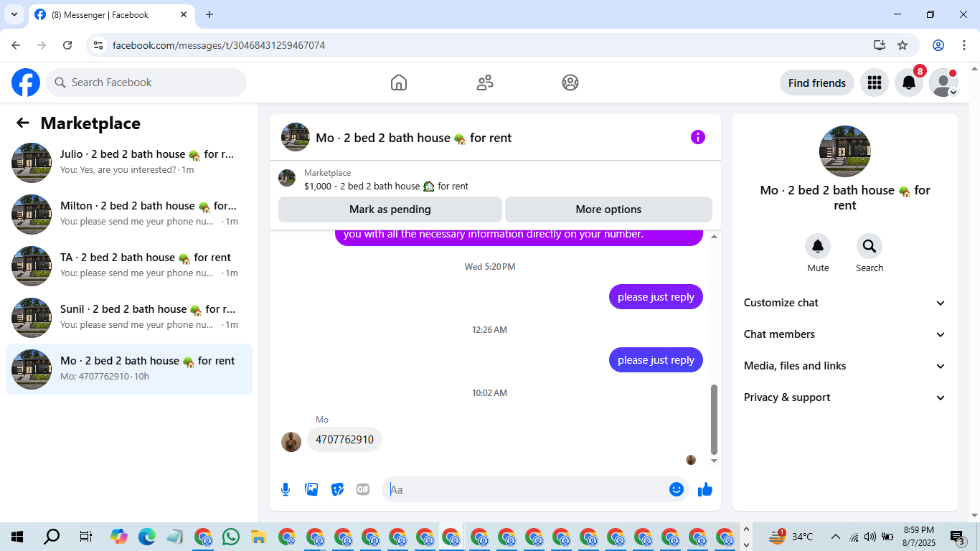The width and height of the screenshot is (980, 551).
Task: Open Chrome profile icon
Action: click(938, 45)
